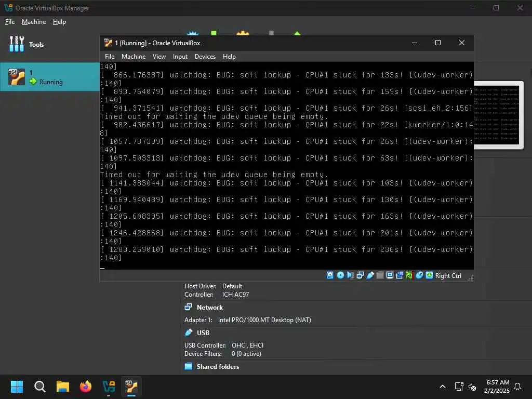Open Machine menu in VirtualBox Manager
Image resolution: width=532 pixels, height=399 pixels.
point(34,22)
